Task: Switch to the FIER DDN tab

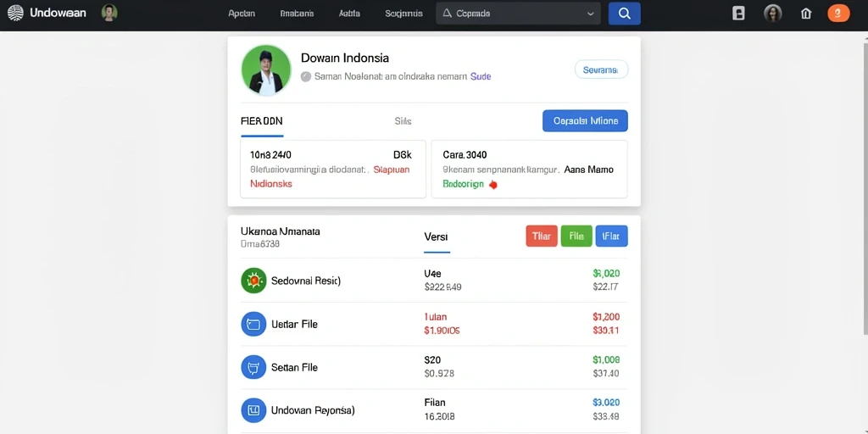Action: (262, 121)
